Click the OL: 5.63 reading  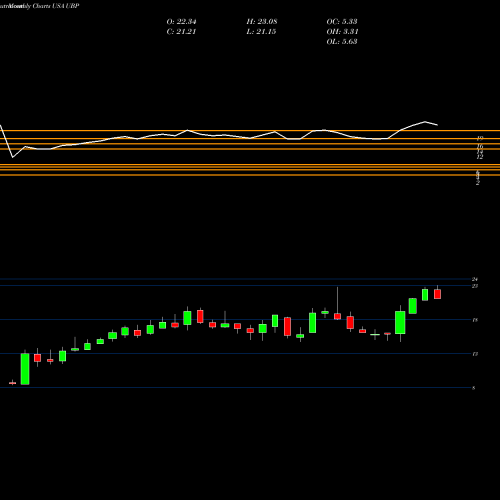click(342, 42)
